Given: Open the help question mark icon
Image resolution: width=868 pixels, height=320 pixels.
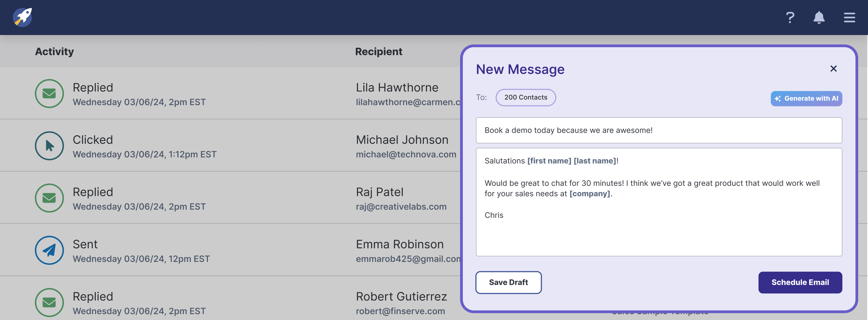Looking at the screenshot, I should point(790,18).
